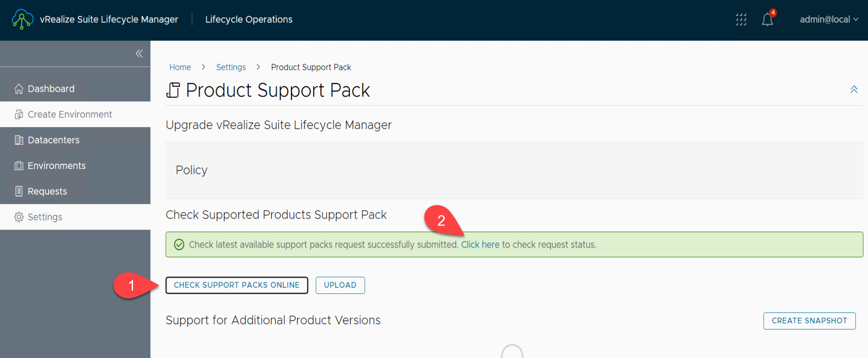The height and width of the screenshot is (358, 868).
Task: Collapse the left navigation sidebar
Action: [x=139, y=53]
